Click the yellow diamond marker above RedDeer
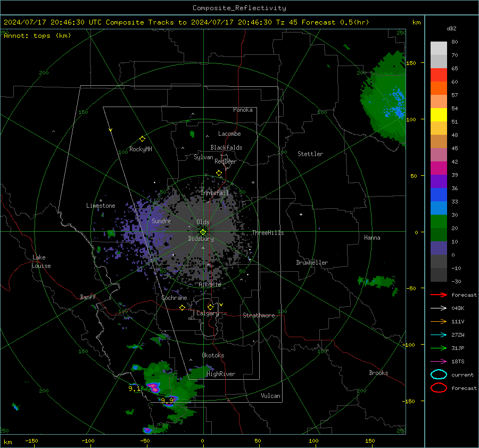The width and height of the screenshot is (479, 448). [x=219, y=173]
